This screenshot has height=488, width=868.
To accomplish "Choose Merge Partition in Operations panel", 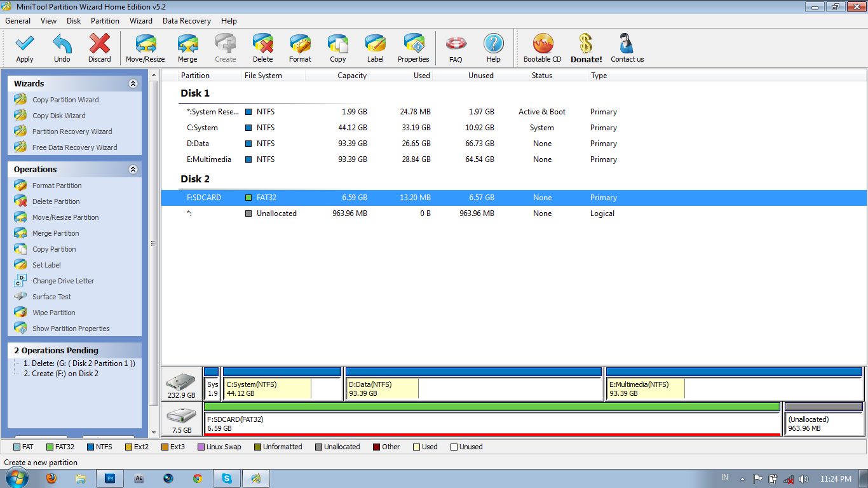I will (55, 233).
